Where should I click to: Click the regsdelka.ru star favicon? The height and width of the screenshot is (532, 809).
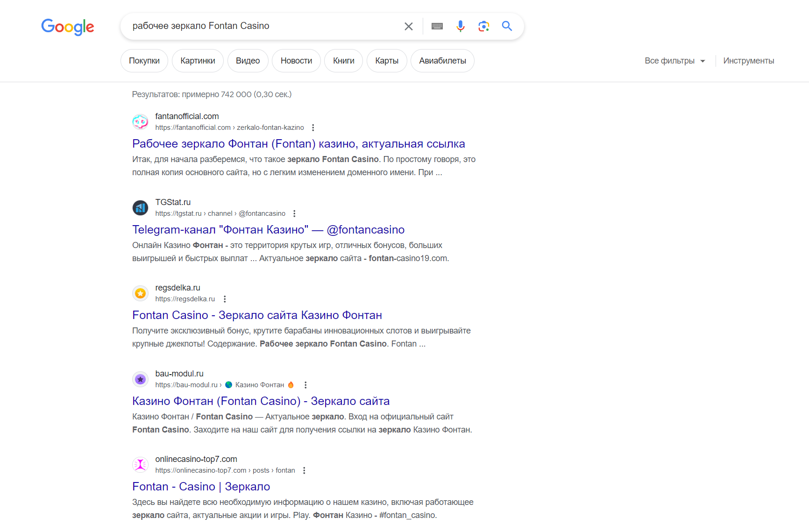(x=140, y=293)
